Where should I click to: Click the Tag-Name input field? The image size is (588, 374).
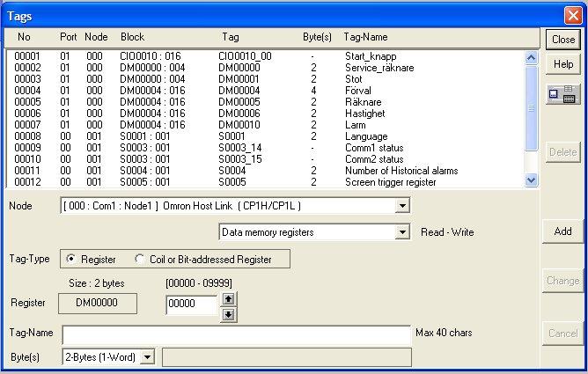click(237, 335)
